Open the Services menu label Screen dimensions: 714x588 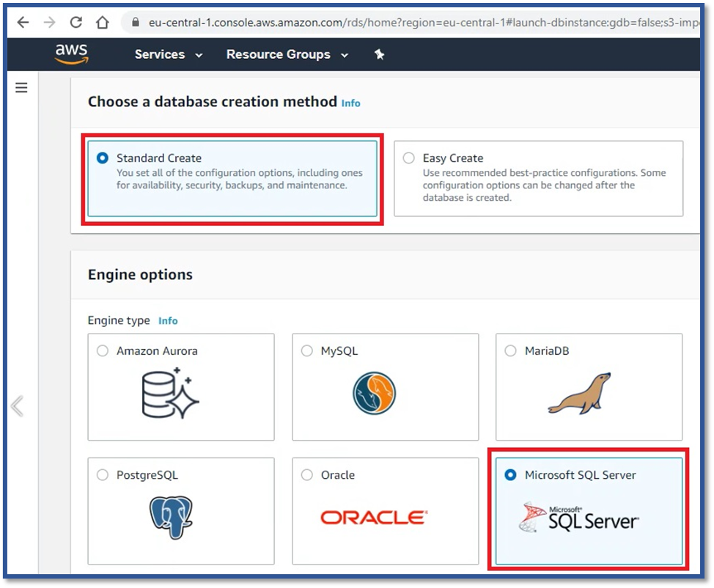coord(160,54)
